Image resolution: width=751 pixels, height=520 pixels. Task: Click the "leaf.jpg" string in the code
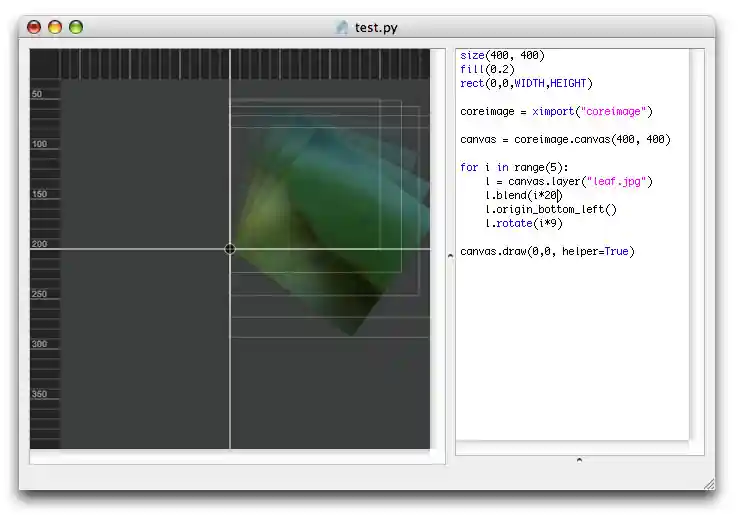tap(618, 181)
